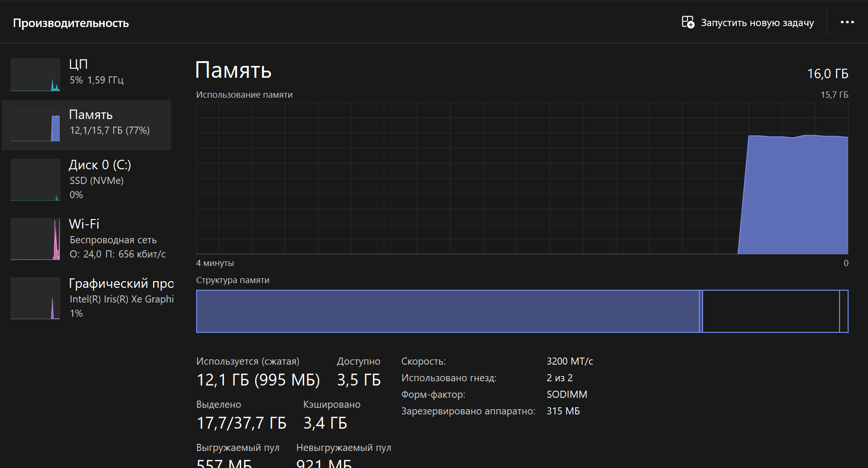The image size is (868, 468).
Task: Click the 'Скорость:' label
Action: 424,361
